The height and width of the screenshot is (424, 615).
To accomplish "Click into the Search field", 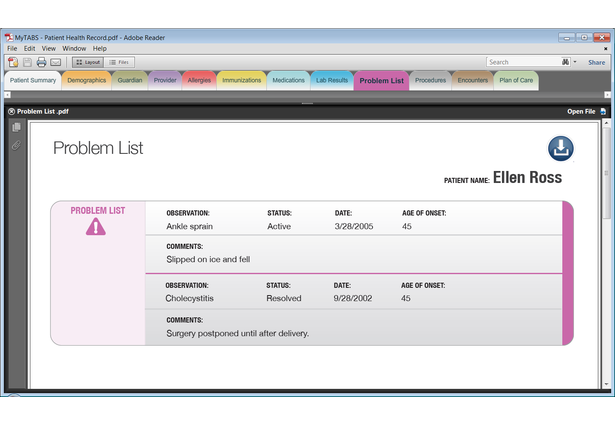I will click(524, 62).
